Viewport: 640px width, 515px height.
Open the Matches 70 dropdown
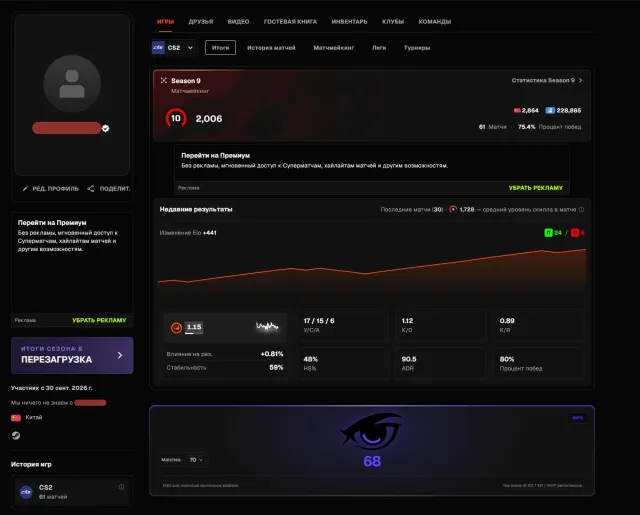pyautogui.click(x=196, y=460)
